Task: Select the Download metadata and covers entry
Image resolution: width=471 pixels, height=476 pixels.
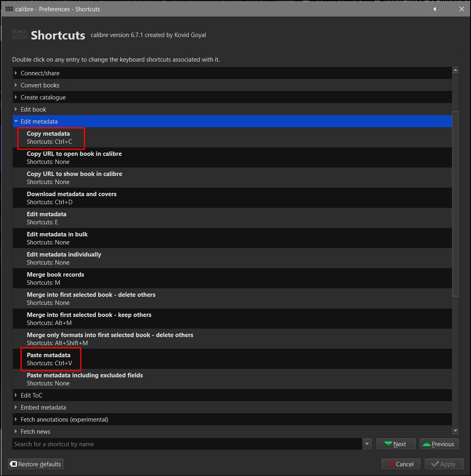Action: pos(72,198)
